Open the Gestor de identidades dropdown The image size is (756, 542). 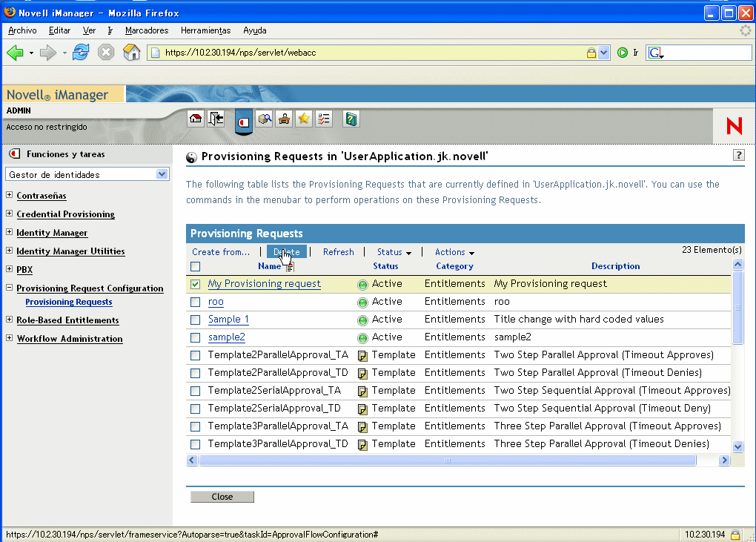pyautogui.click(x=87, y=174)
